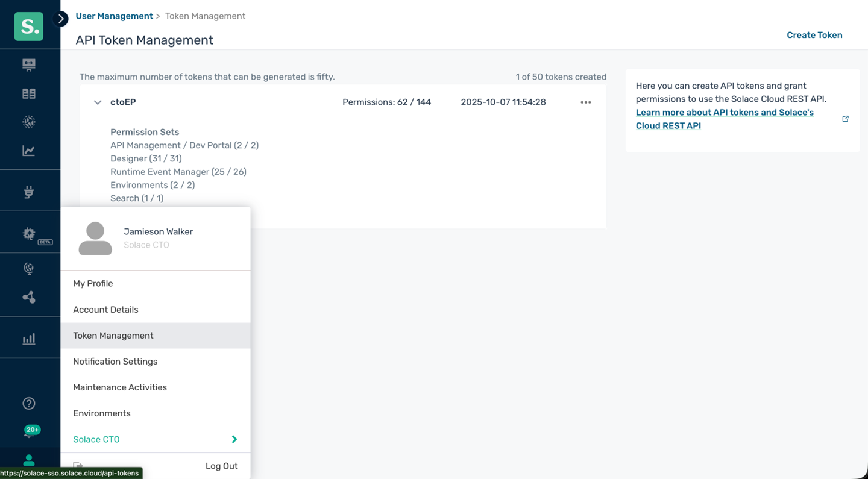Open the bar chart KPI dashboard icon
Viewport: 868px width, 479px height.
(29, 339)
